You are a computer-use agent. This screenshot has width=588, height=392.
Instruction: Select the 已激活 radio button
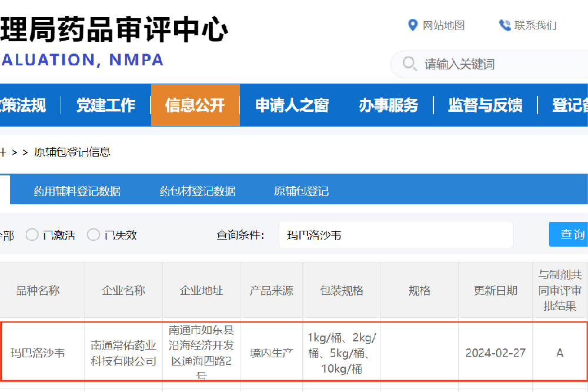32,234
